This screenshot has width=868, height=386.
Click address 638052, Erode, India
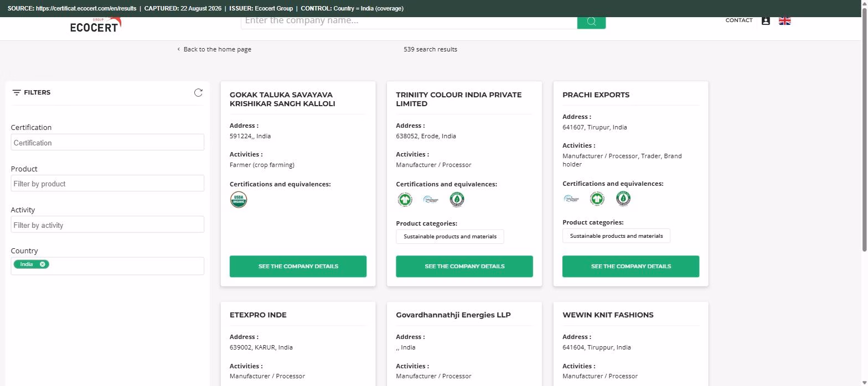point(426,136)
